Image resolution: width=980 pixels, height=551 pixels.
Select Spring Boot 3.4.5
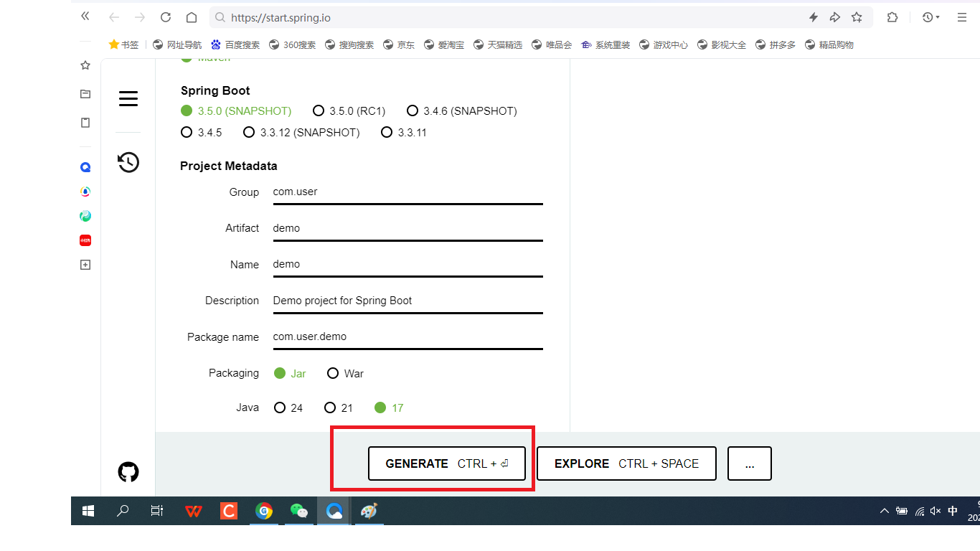[202, 132]
